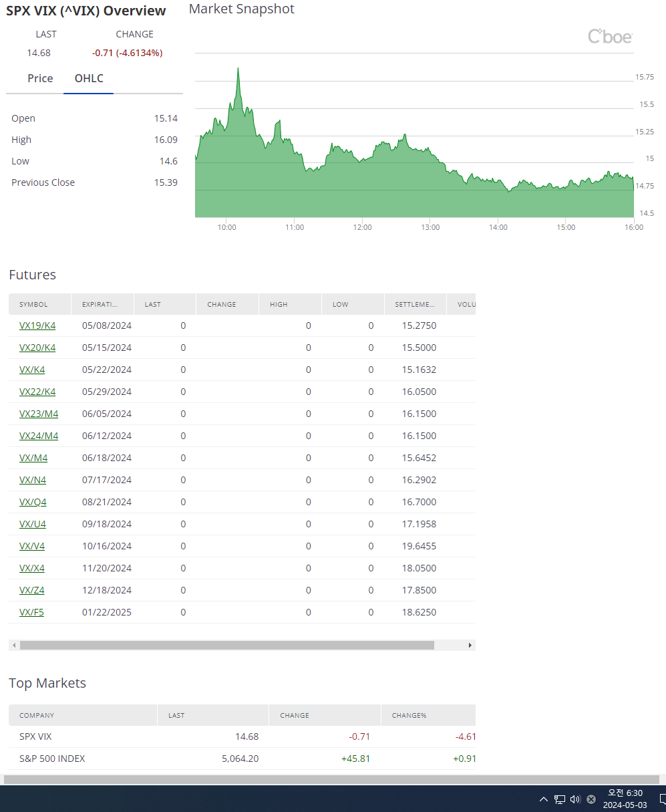The image size is (666, 812).
Task: Show hidden system tray icons chevron
Action: 543,799
